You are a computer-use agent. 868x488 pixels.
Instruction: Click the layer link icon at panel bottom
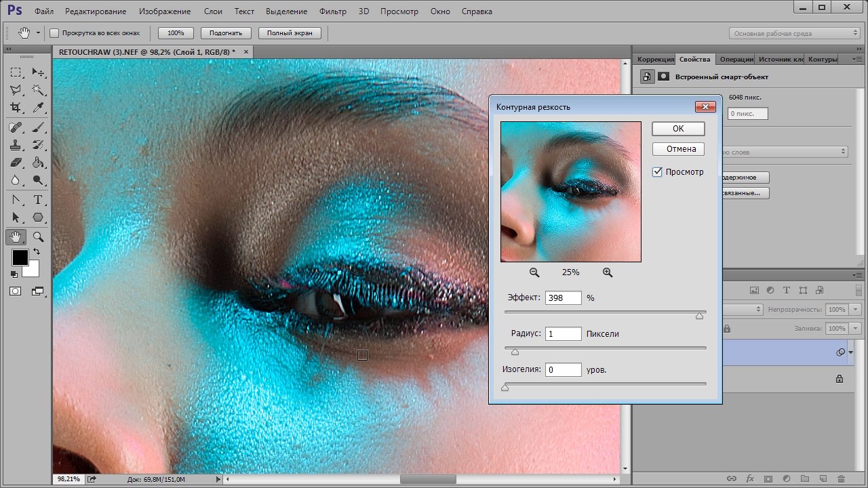pos(732,479)
